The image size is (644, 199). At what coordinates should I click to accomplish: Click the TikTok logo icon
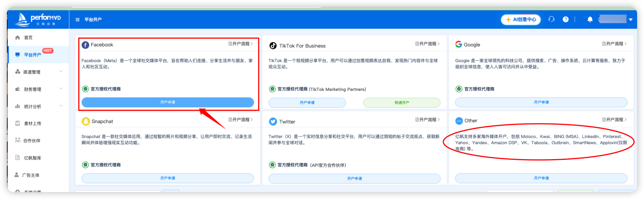point(273,46)
